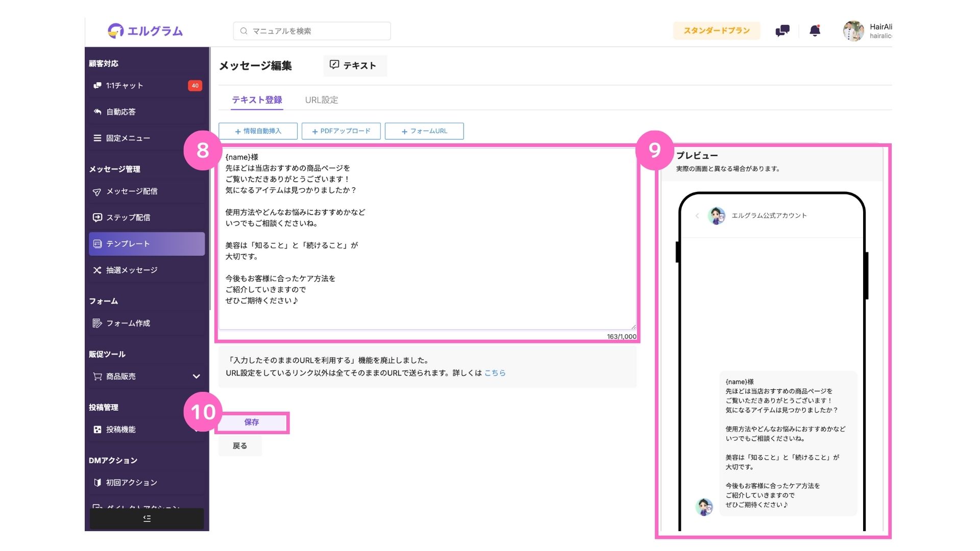This screenshot has height=551, width=980.
Task: Click the PDFアップロード button
Action: tap(341, 131)
